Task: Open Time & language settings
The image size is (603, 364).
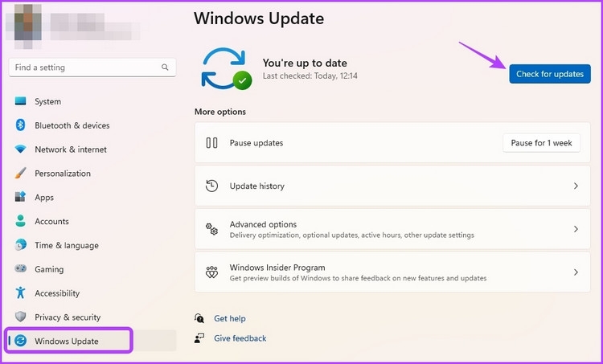Action: click(92, 245)
